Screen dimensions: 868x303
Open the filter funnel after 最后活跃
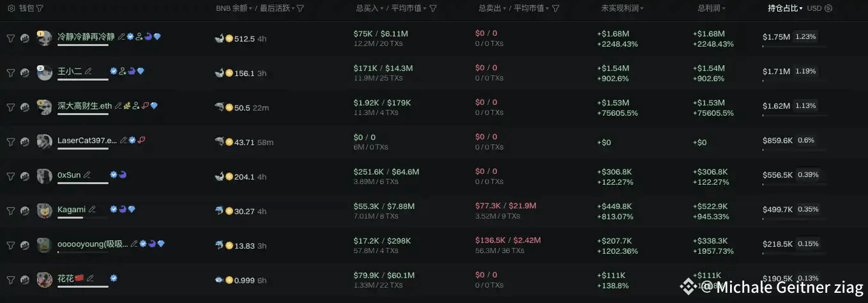[x=300, y=8]
